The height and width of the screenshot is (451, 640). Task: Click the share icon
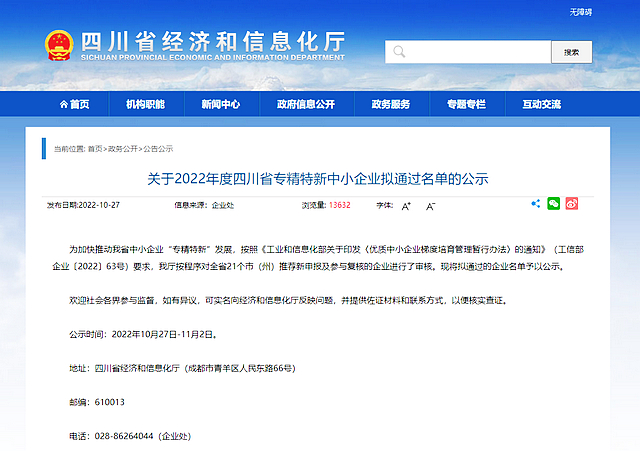point(536,203)
